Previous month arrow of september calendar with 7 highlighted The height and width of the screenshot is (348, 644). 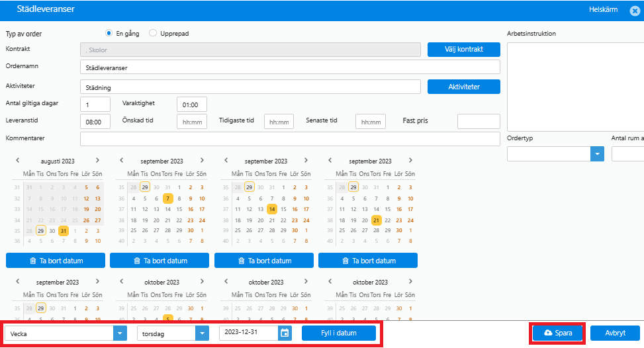pyautogui.click(x=122, y=161)
